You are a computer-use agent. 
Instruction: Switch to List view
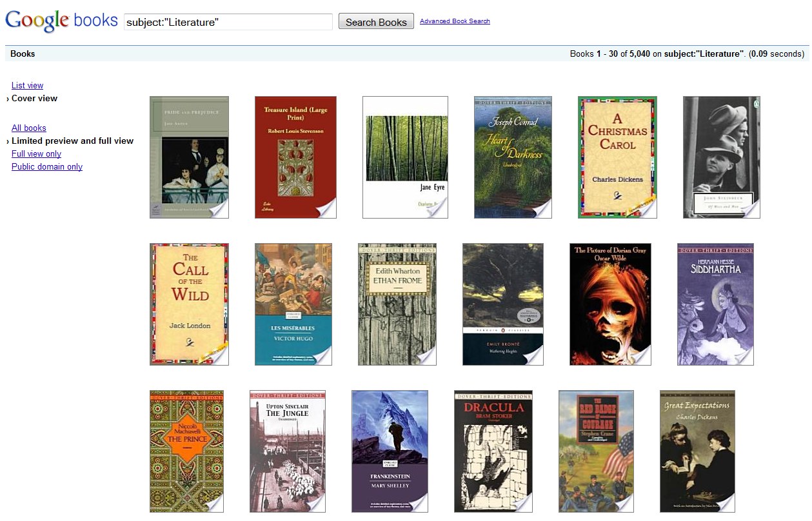click(x=27, y=85)
